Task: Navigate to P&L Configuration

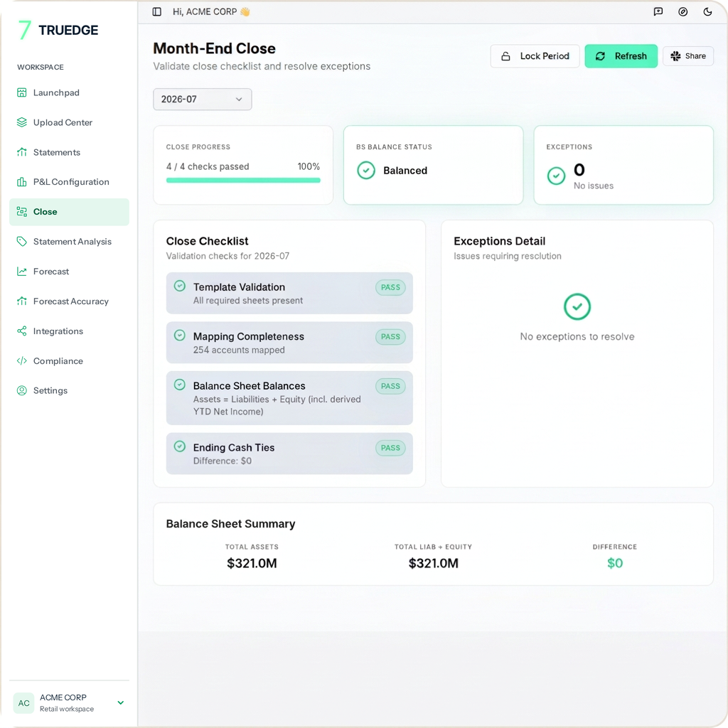Action: [x=69, y=181]
